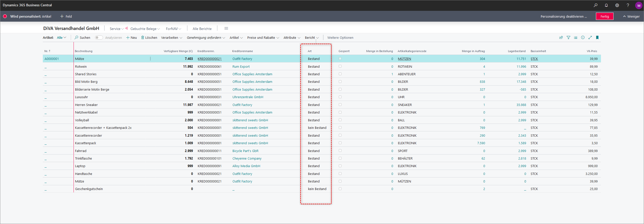Click VK-Preis value 8.950,00
The image size is (644, 224).
pyautogui.click(x=591, y=97)
